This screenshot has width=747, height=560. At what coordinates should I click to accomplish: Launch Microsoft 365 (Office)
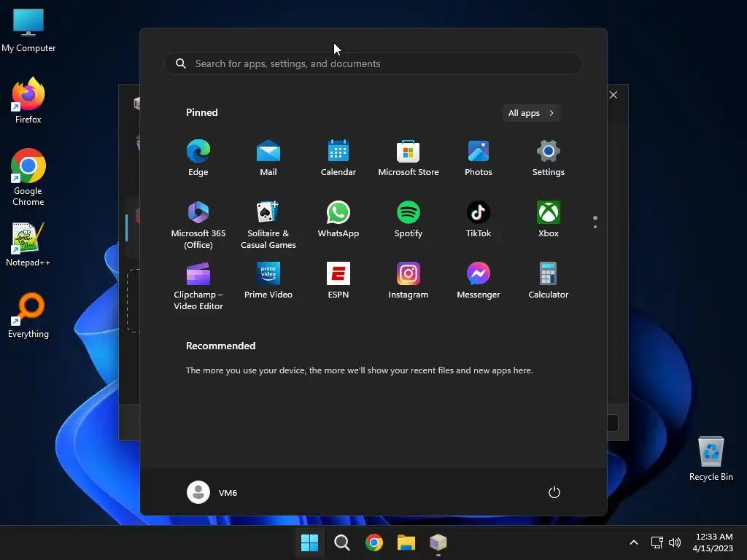(198, 225)
